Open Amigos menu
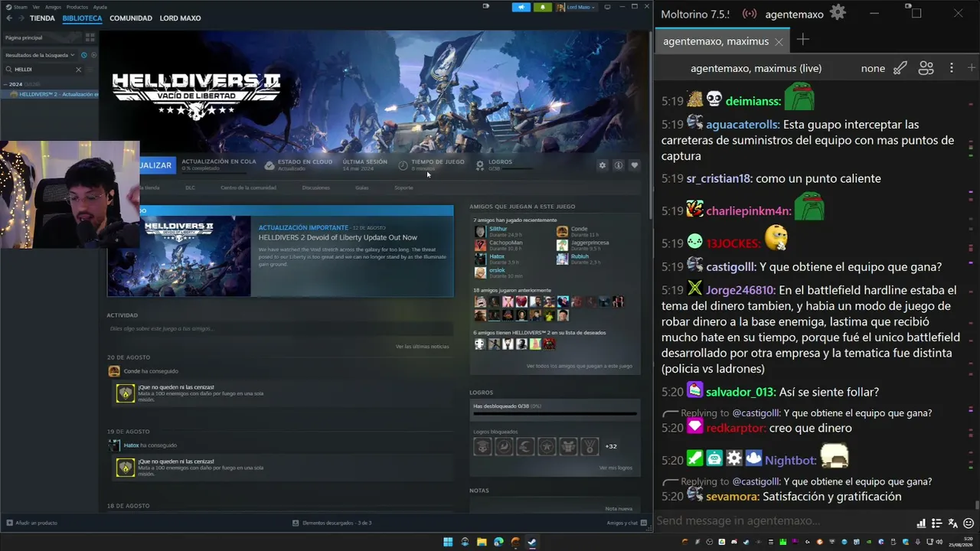Viewport: 980px width, 551px height. [53, 7]
